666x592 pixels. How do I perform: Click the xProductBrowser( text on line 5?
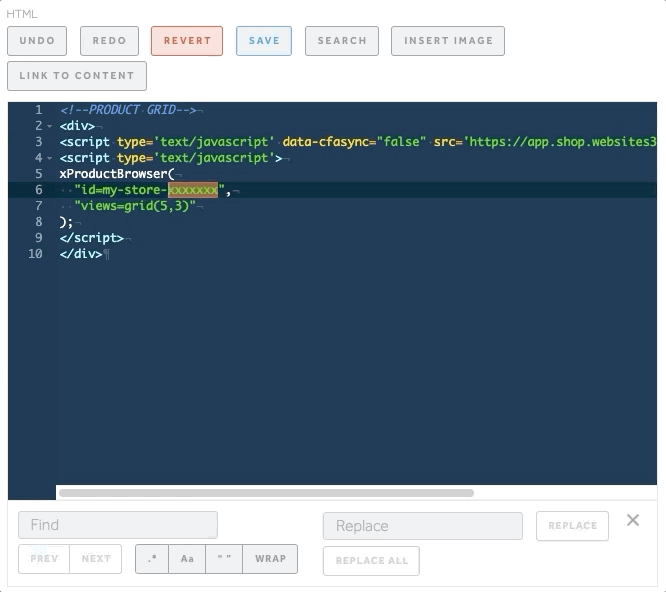[117, 174]
